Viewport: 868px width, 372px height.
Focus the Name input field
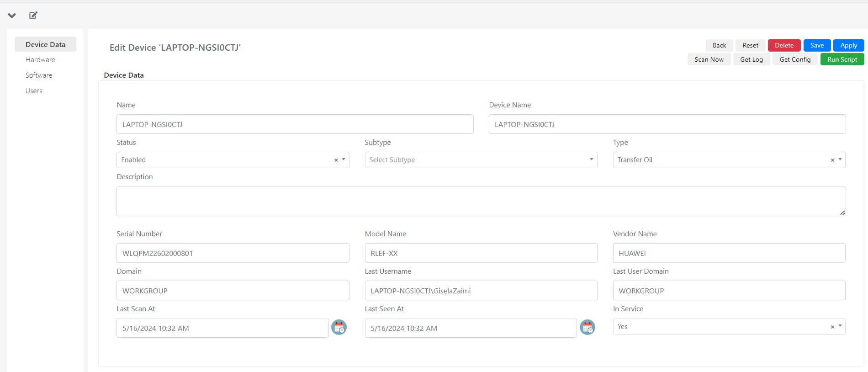(295, 124)
